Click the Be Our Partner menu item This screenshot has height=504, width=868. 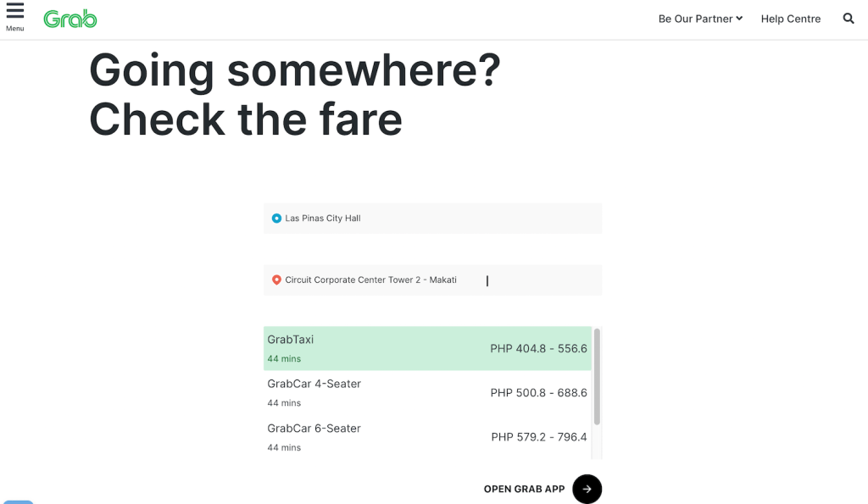coord(695,18)
